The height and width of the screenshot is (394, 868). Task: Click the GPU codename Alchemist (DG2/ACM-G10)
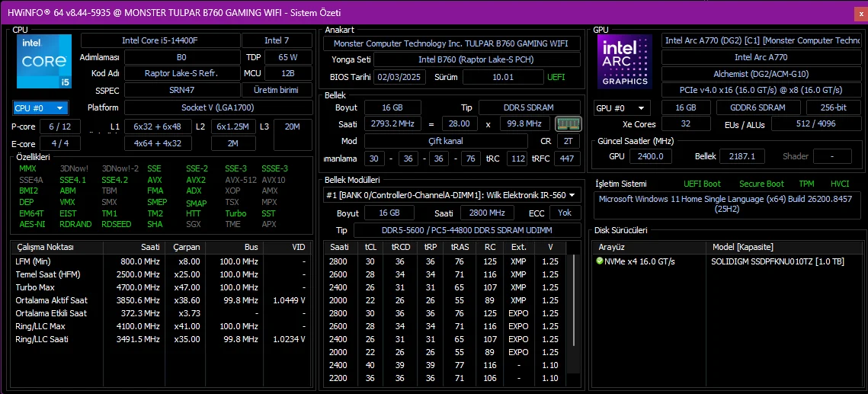[761, 74]
